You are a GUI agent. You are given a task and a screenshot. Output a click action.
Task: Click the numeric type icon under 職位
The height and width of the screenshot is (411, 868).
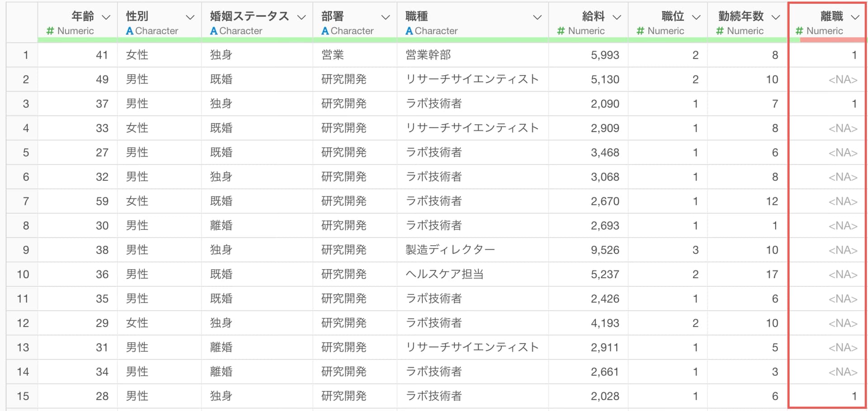coord(640,31)
